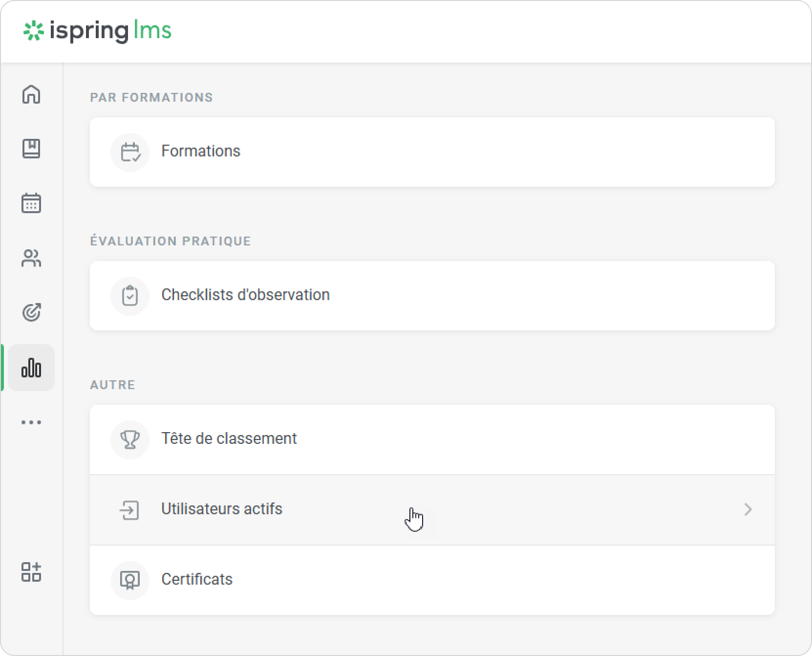Click the add apps grid icon
The width and height of the screenshot is (812, 656).
[x=31, y=572]
